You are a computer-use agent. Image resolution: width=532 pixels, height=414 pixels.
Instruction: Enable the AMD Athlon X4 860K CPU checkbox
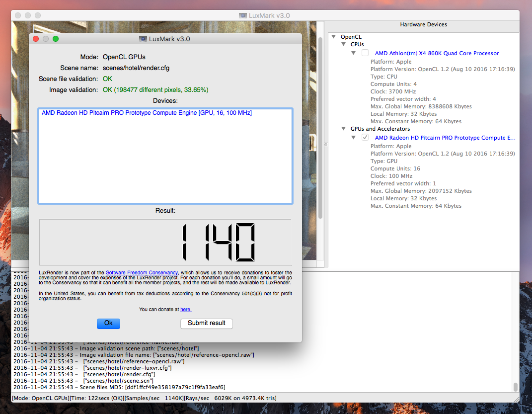click(x=365, y=53)
